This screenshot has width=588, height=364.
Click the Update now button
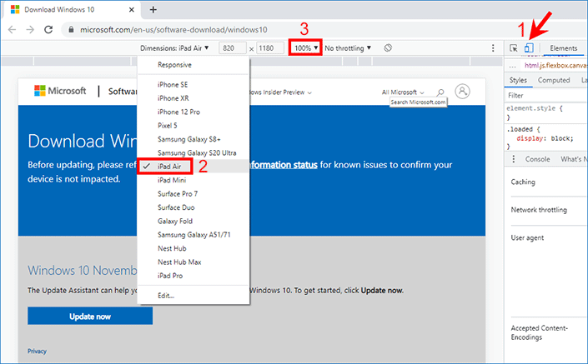click(90, 317)
